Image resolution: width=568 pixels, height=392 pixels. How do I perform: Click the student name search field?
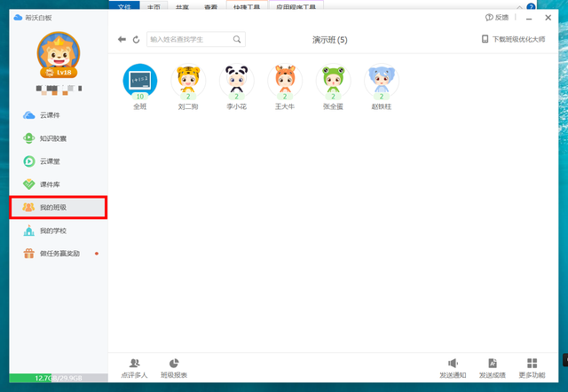196,39
